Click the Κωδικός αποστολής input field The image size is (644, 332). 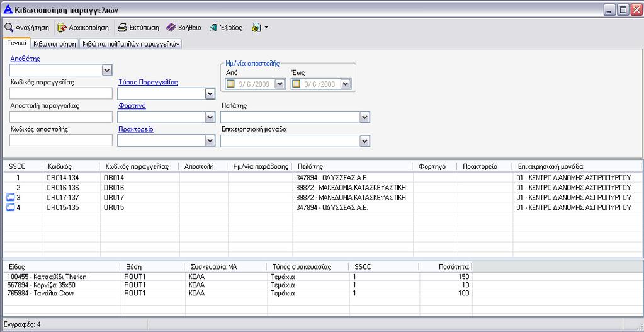(61, 140)
